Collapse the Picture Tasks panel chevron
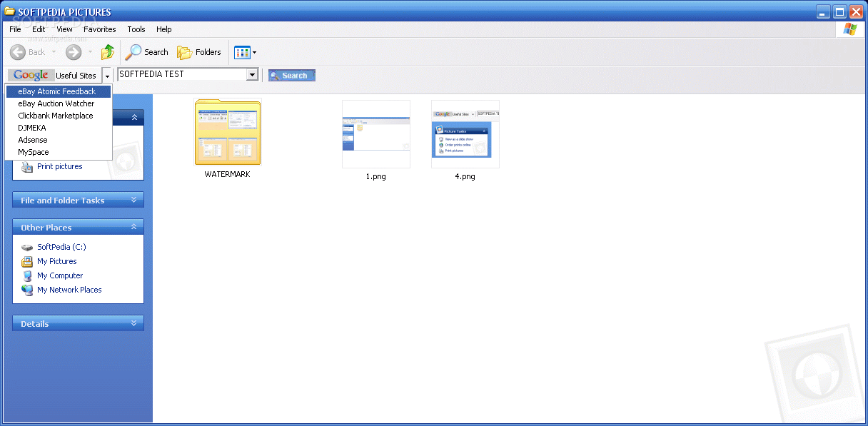Image resolution: width=868 pixels, height=426 pixels. point(133,117)
